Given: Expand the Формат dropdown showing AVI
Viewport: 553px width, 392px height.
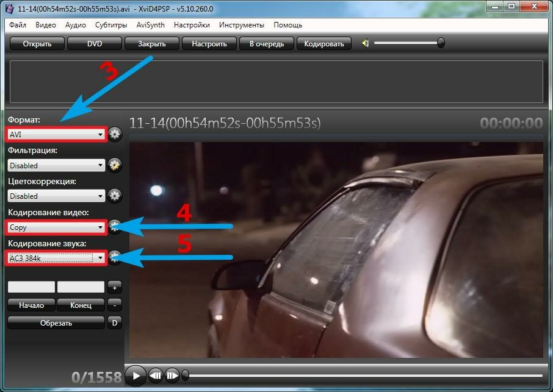Looking at the screenshot, I should click(x=57, y=134).
